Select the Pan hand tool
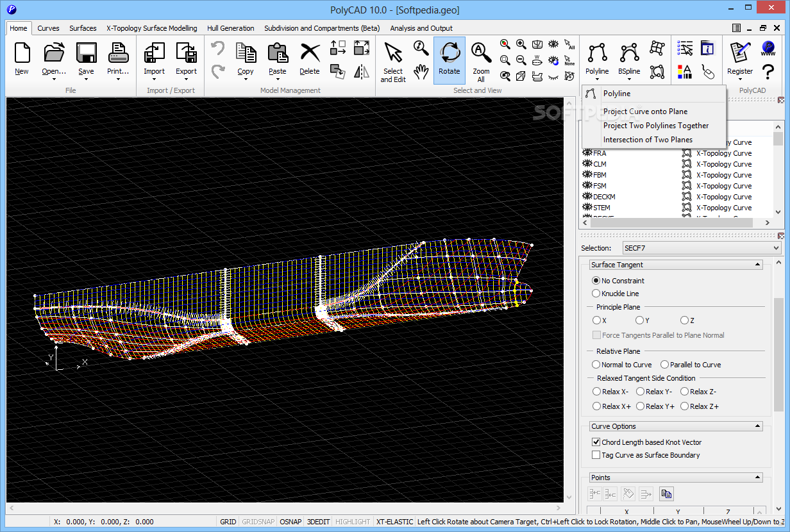 (x=421, y=71)
